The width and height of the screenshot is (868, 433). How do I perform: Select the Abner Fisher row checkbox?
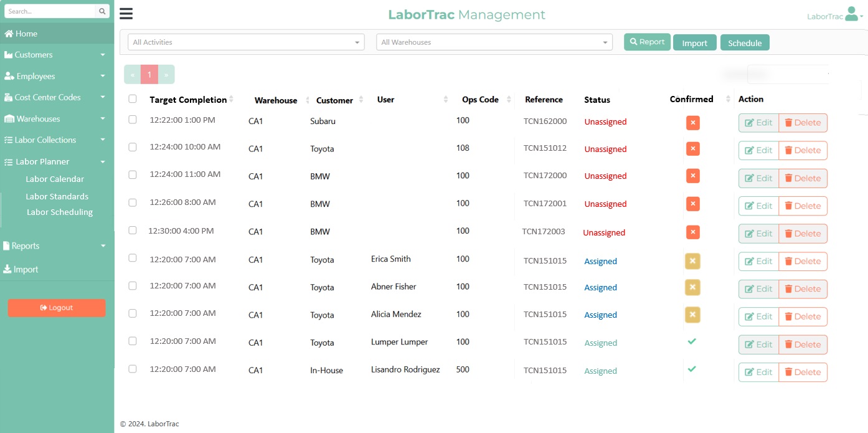click(133, 286)
